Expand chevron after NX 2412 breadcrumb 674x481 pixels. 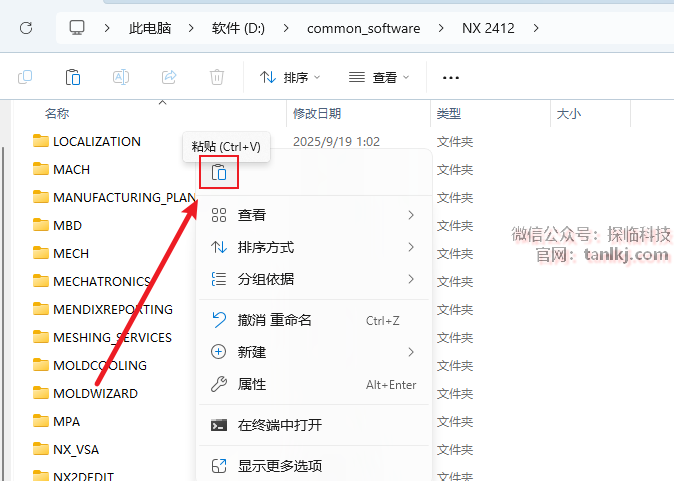point(536,28)
